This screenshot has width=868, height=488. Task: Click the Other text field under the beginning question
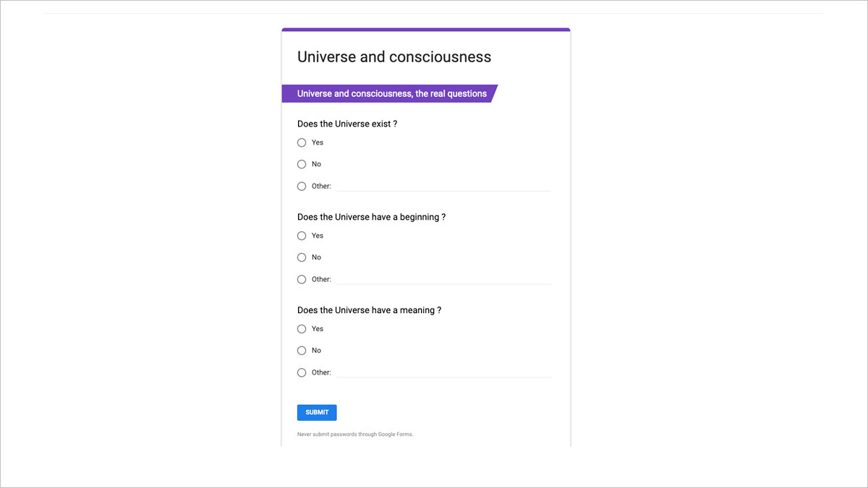tap(443, 280)
